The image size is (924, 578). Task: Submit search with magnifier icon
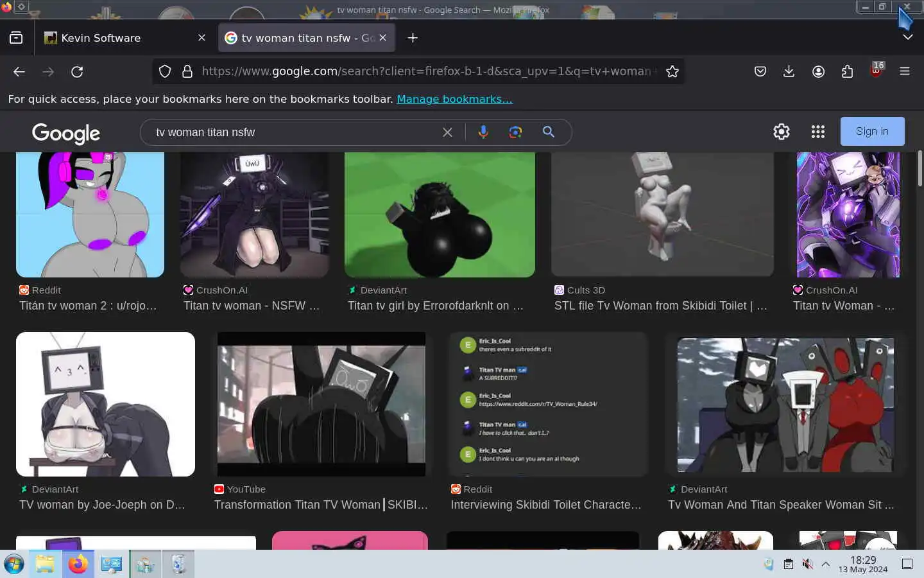click(549, 132)
